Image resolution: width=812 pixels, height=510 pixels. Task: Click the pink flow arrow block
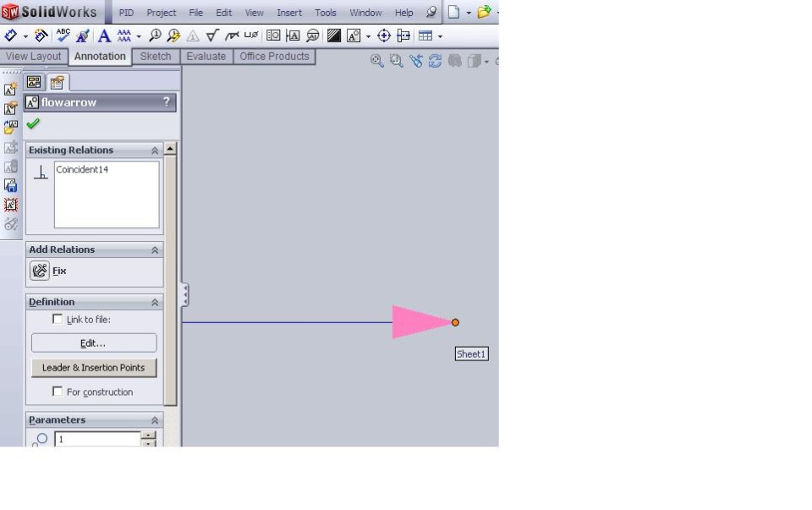coord(421,322)
